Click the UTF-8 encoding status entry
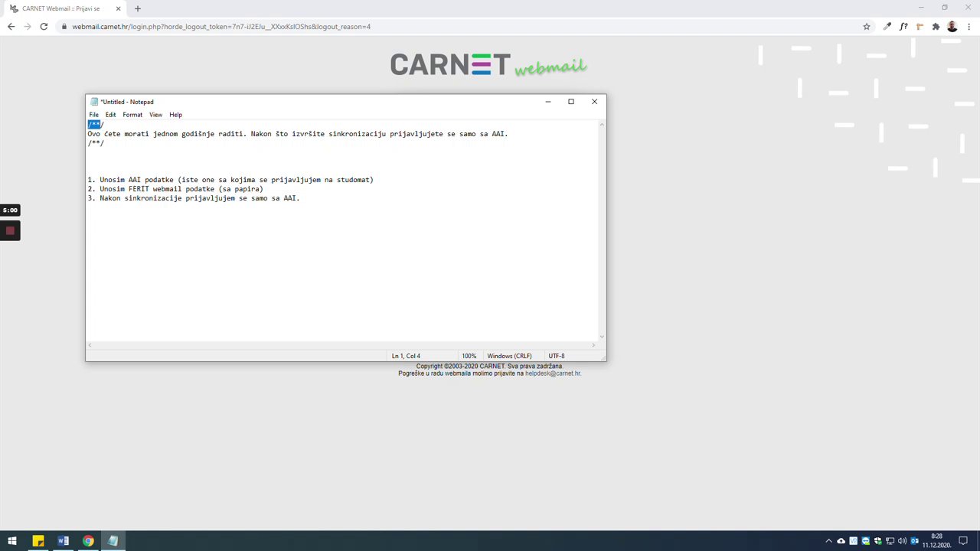 [x=557, y=356]
